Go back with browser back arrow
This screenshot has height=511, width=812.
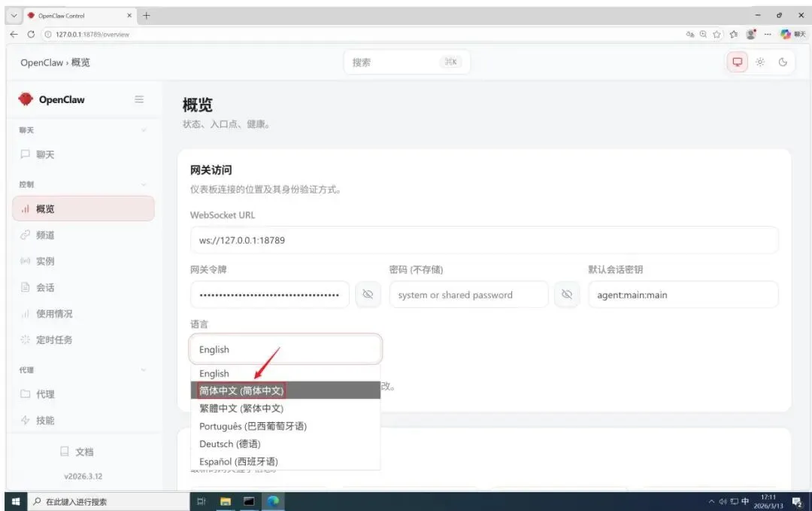tap(14, 34)
